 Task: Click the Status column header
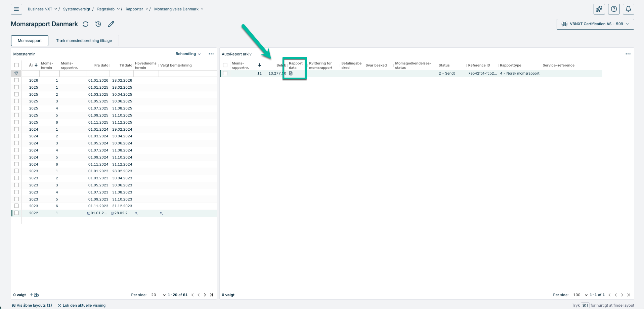(444, 65)
